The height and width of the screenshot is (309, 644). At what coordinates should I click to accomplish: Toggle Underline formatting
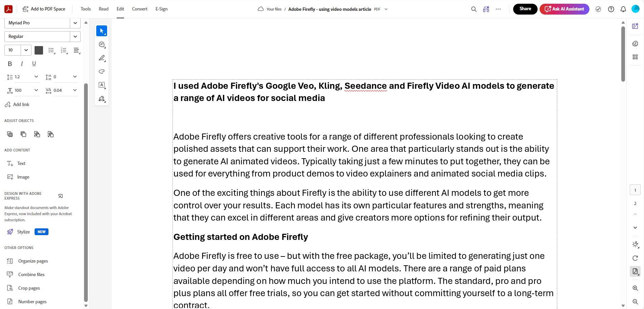(x=34, y=64)
